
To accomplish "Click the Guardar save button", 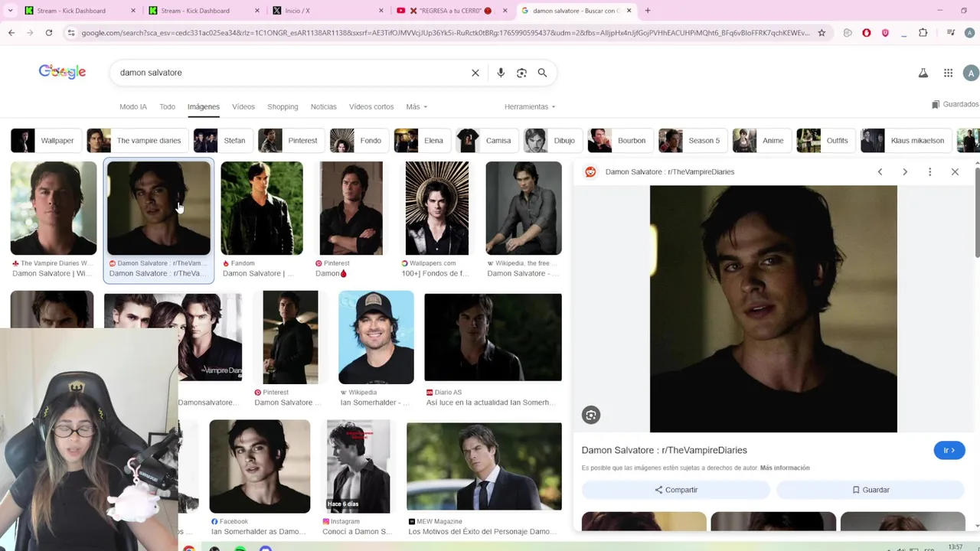I will pyautogui.click(x=871, y=490).
